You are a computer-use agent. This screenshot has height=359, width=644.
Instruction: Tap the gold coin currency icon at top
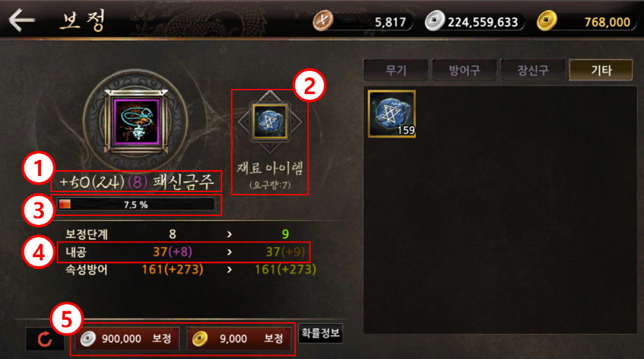point(547,20)
